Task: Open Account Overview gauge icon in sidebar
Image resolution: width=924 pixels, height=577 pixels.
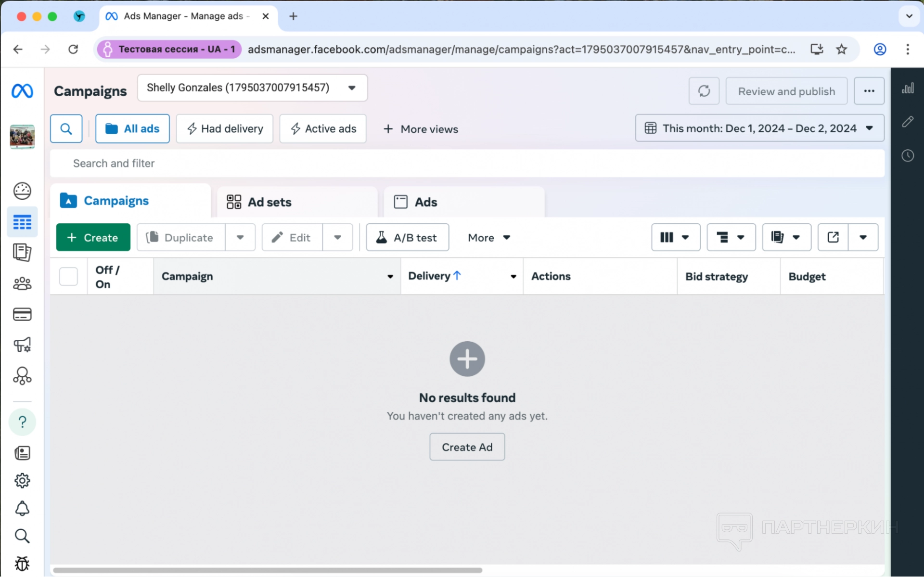Action: [x=22, y=191]
